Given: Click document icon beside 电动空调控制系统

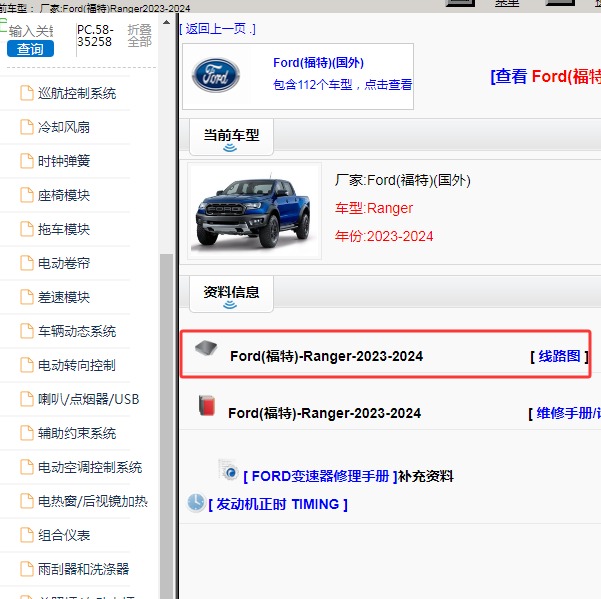Looking at the screenshot, I should click(x=26, y=467).
